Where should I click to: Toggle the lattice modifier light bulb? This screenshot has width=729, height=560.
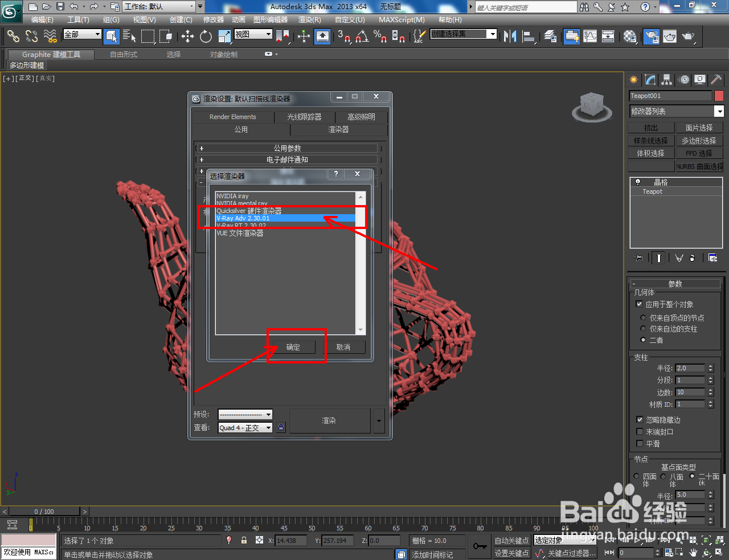pos(638,182)
